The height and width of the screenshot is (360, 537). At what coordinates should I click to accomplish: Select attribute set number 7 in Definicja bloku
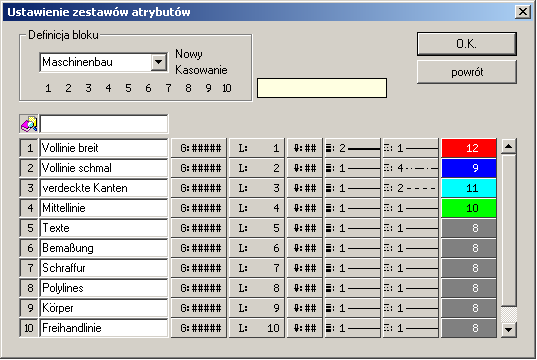coord(168,88)
